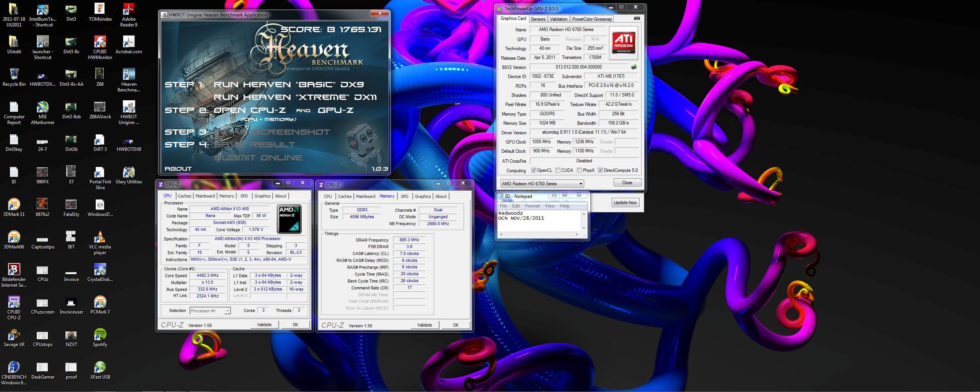This screenshot has width=980, height=392.
Task: Open the Recycle Bin
Action: coord(14,78)
